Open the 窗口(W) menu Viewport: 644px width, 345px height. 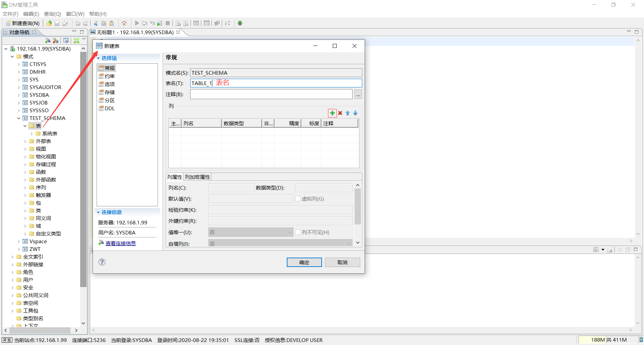click(75, 14)
